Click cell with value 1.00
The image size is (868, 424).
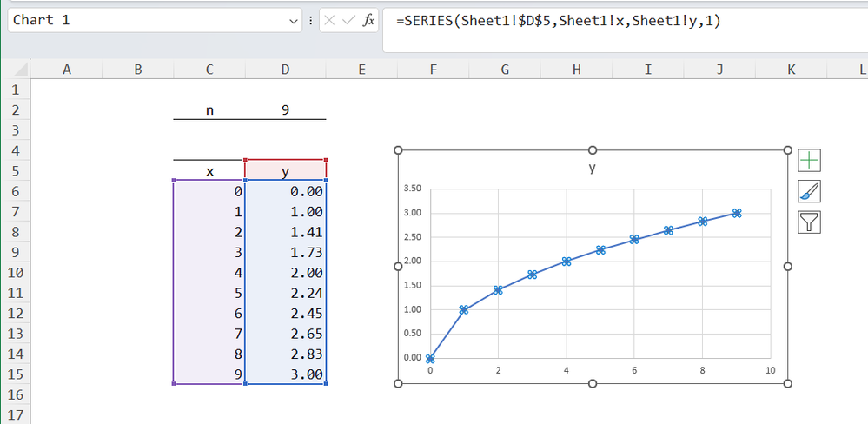point(285,212)
